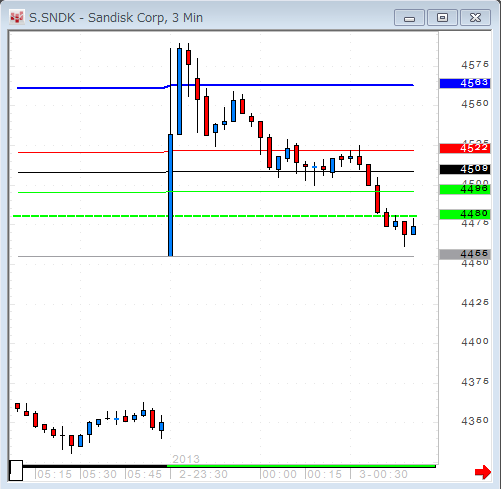Click the tall blue gap-up candlestick

click(x=170, y=195)
